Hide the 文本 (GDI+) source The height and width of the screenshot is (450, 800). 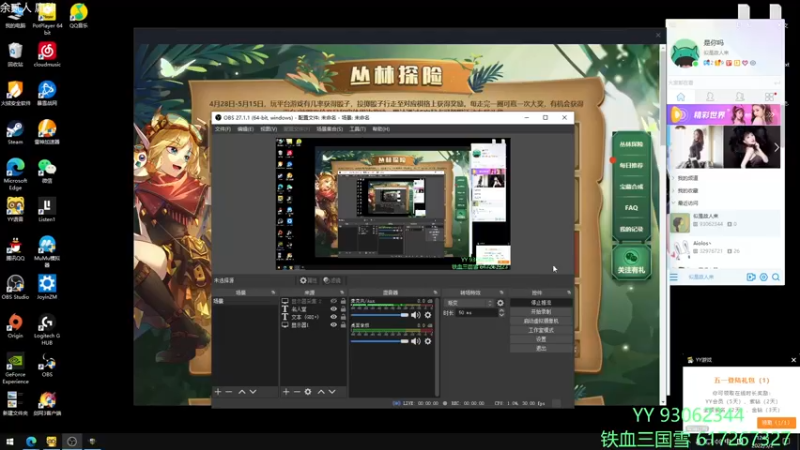point(334,317)
